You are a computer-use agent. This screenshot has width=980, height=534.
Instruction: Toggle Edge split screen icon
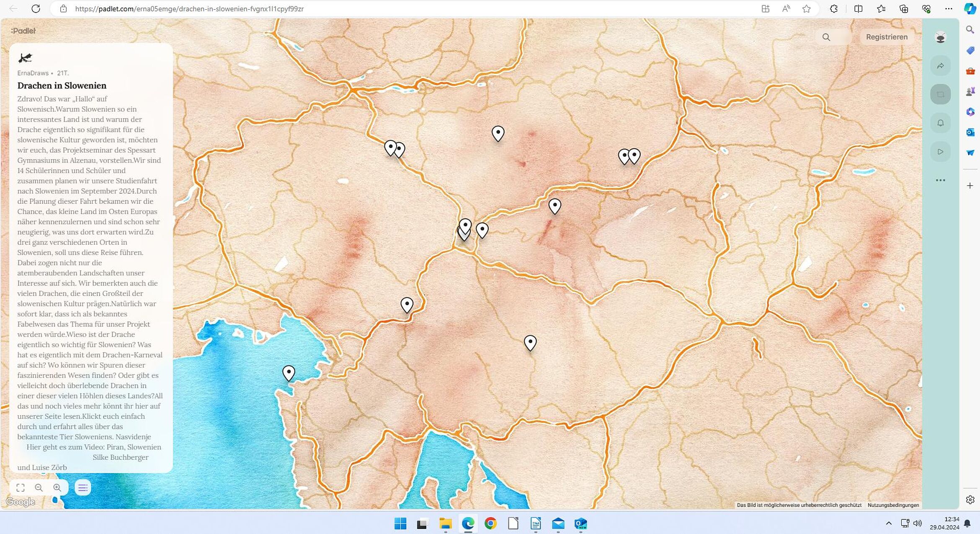pos(858,9)
